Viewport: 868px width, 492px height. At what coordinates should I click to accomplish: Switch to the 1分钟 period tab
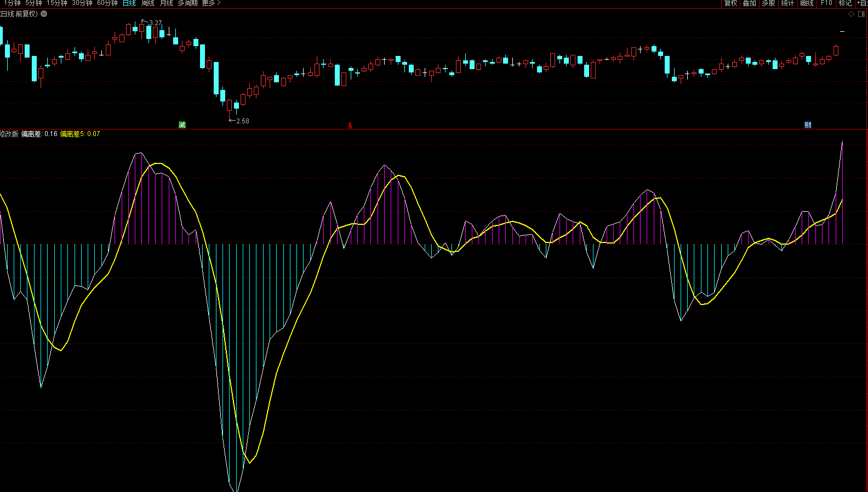[x=12, y=3]
